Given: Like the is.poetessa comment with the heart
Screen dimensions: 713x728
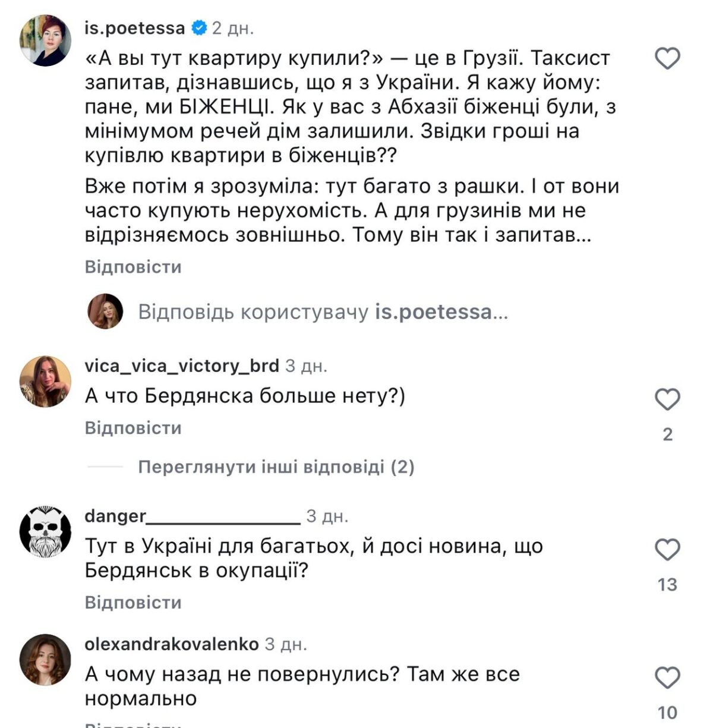Looking at the screenshot, I should (x=667, y=58).
